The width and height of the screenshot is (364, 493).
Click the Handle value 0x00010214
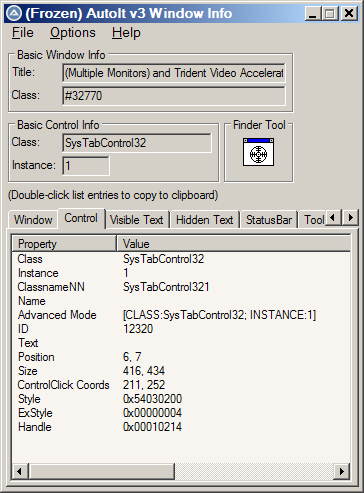pos(152,427)
